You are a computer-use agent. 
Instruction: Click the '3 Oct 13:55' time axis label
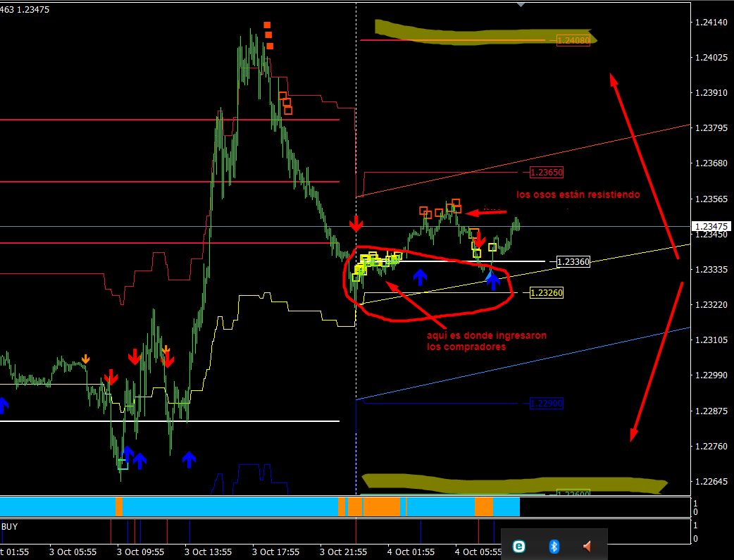point(209,552)
